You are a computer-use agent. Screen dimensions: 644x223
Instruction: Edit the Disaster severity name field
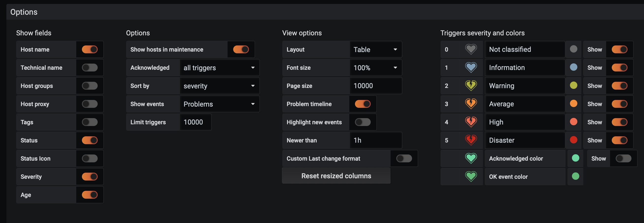(x=525, y=140)
